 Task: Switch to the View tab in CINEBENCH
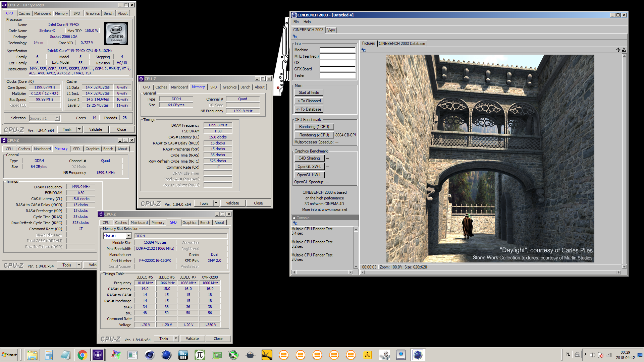point(331,30)
